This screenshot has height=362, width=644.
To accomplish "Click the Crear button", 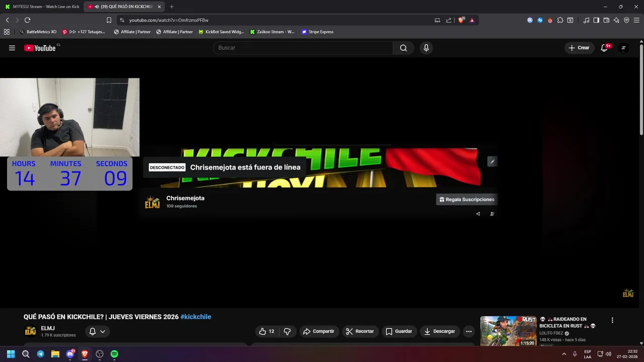I will pyautogui.click(x=579, y=48).
